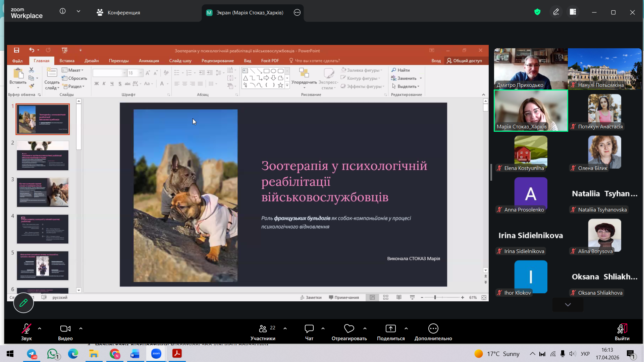
Task: Click the meeting info icon
Action: pyautogui.click(x=63, y=11)
